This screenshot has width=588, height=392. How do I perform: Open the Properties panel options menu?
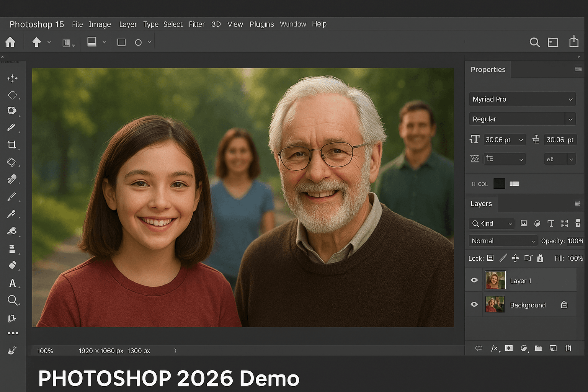(x=578, y=69)
